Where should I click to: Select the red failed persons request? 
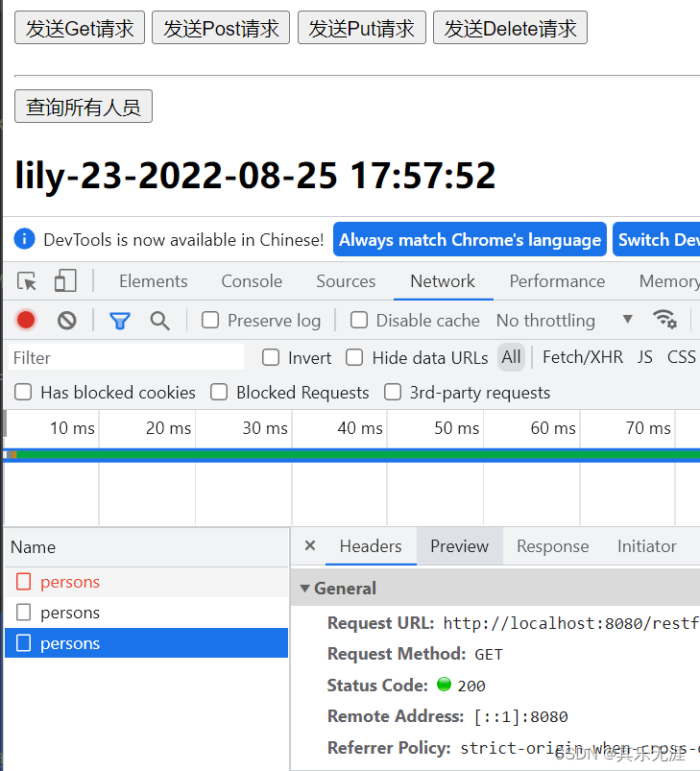[147, 582]
